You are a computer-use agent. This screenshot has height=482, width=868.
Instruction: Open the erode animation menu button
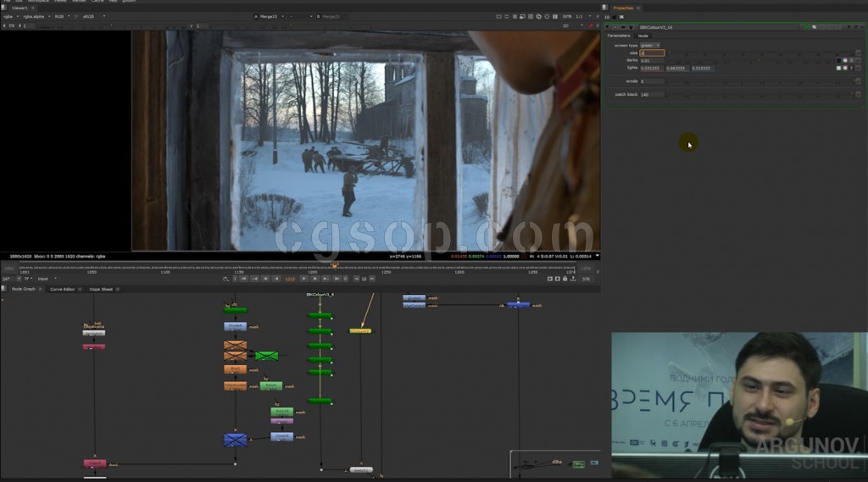[x=859, y=81]
